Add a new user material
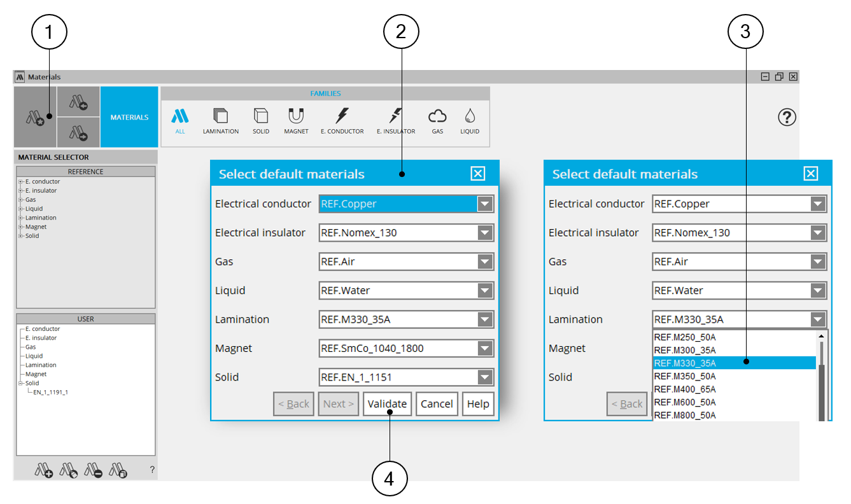This screenshot has width=851, height=504. (44, 471)
